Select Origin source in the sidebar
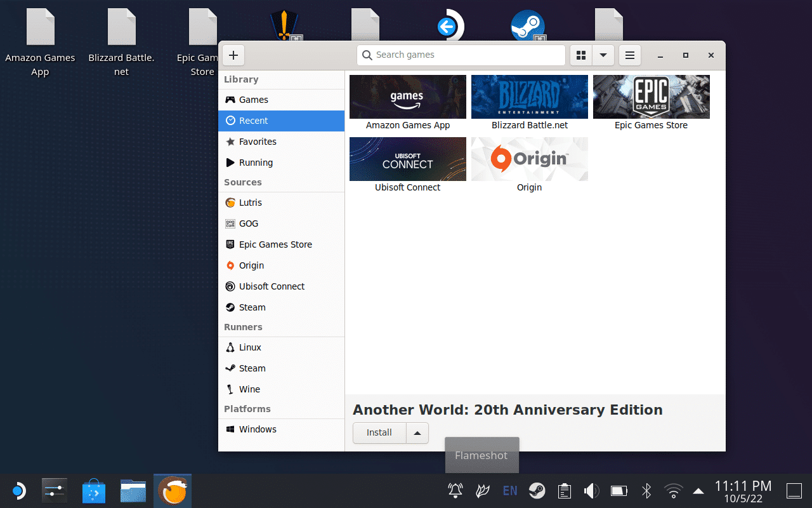 [x=281, y=265]
